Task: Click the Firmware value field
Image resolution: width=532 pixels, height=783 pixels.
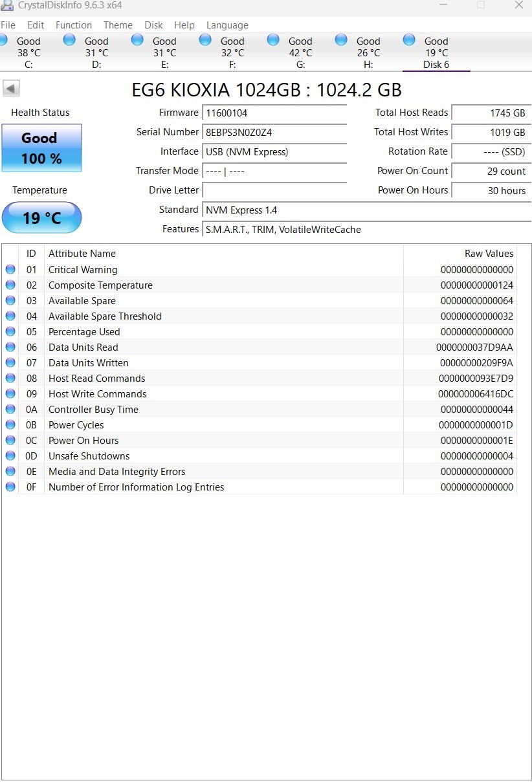Action: pos(274,113)
